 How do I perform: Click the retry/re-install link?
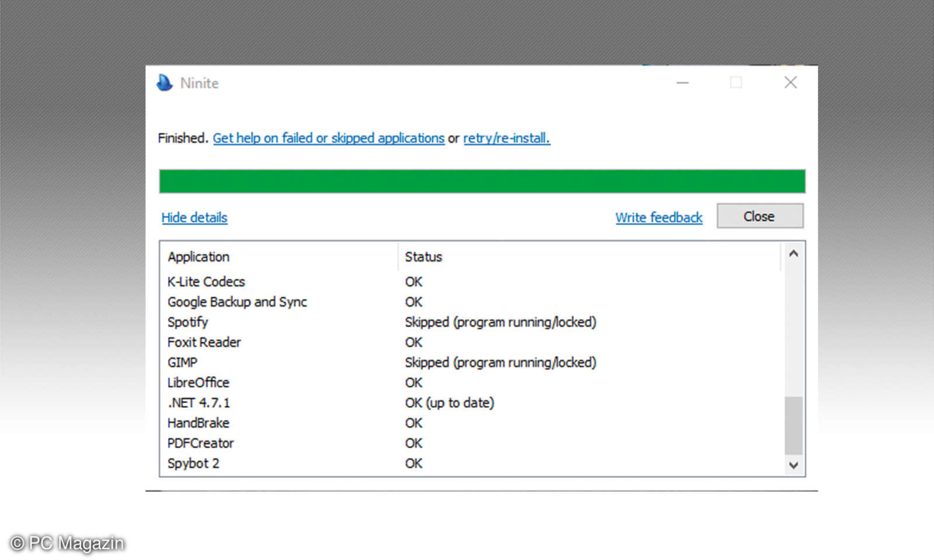pyautogui.click(x=506, y=138)
